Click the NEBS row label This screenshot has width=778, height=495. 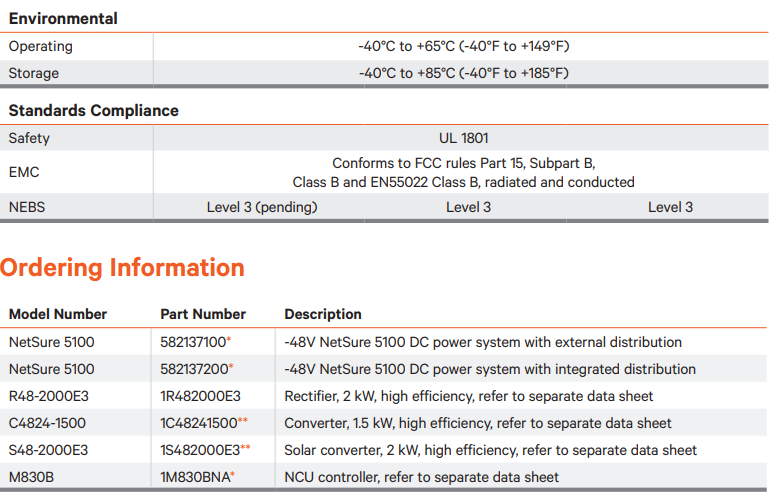click(27, 207)
